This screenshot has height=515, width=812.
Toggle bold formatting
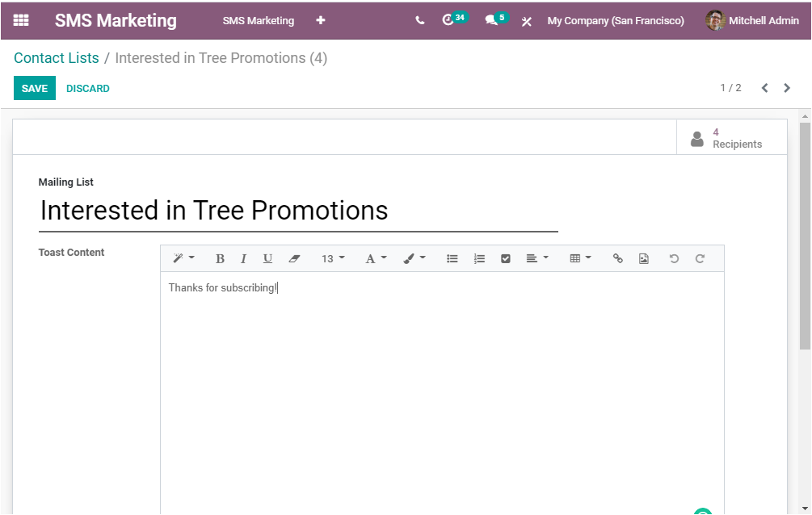point(220,258)
